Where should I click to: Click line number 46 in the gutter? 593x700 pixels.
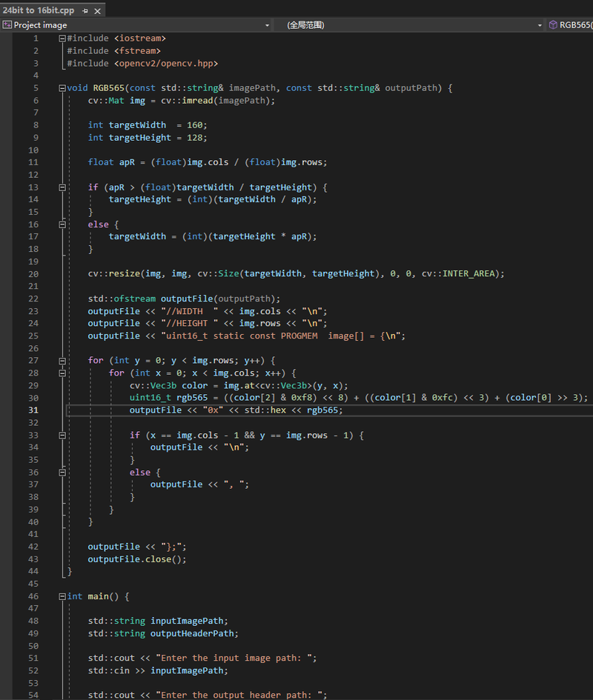click(x=33, y=596)
